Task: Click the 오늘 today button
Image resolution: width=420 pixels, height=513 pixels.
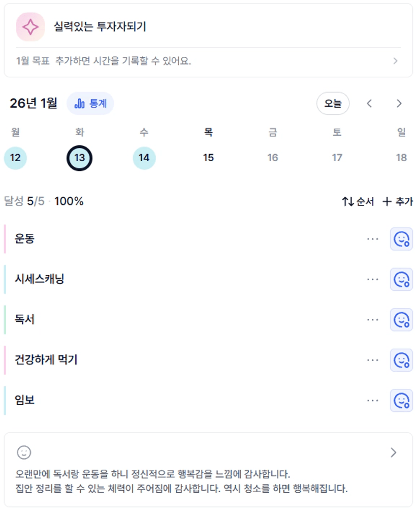Action: pos(333,104)
